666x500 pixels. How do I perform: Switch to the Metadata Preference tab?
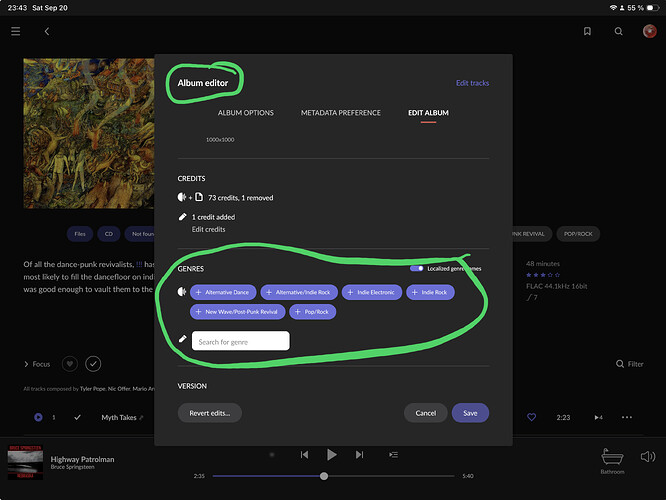tap(340, 113)
